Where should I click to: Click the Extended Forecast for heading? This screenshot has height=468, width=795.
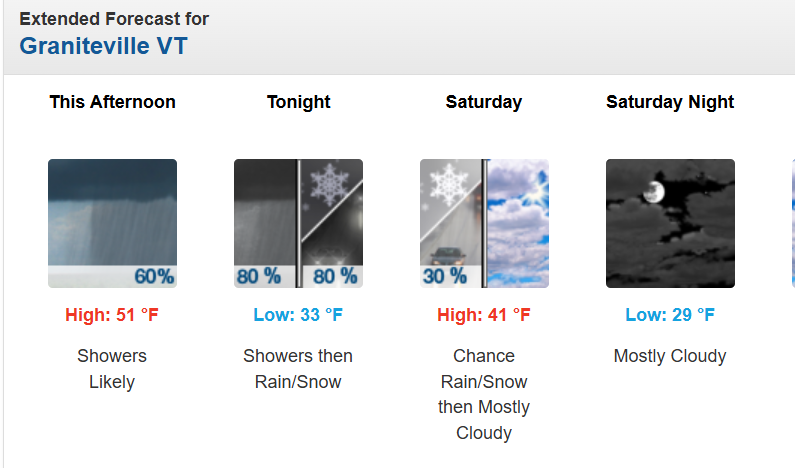click(115, 19)
